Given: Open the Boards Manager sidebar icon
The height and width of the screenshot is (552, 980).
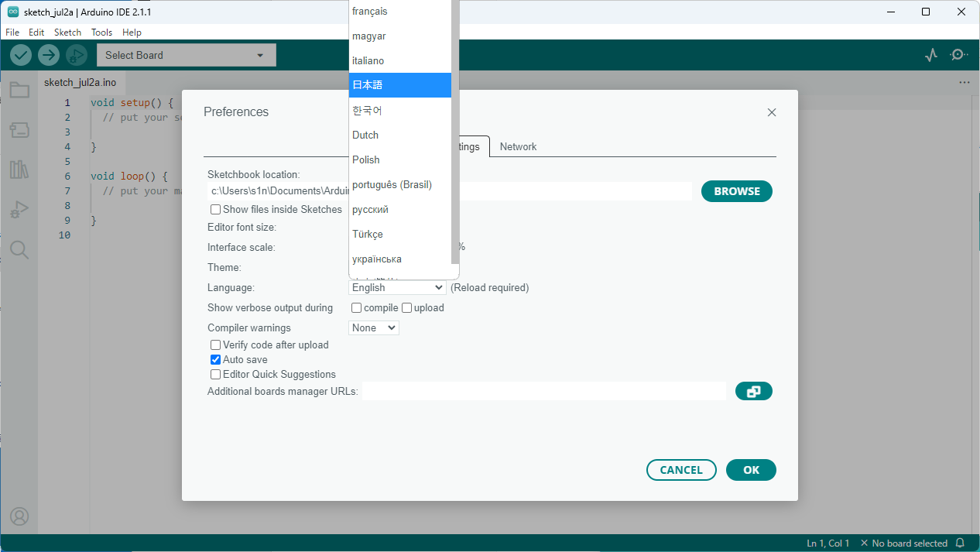Looking at the screenshot, I should (x=19, y=130).
